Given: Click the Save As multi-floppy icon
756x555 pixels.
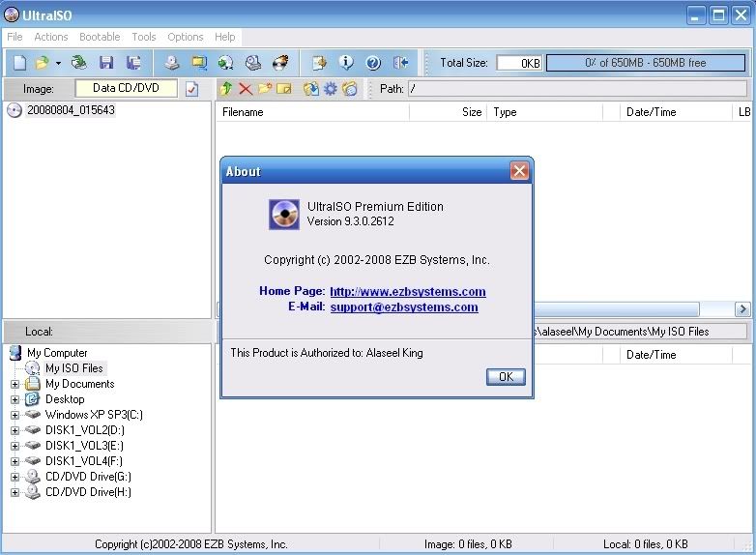Looking at the screenshot, I should (133, 63).
